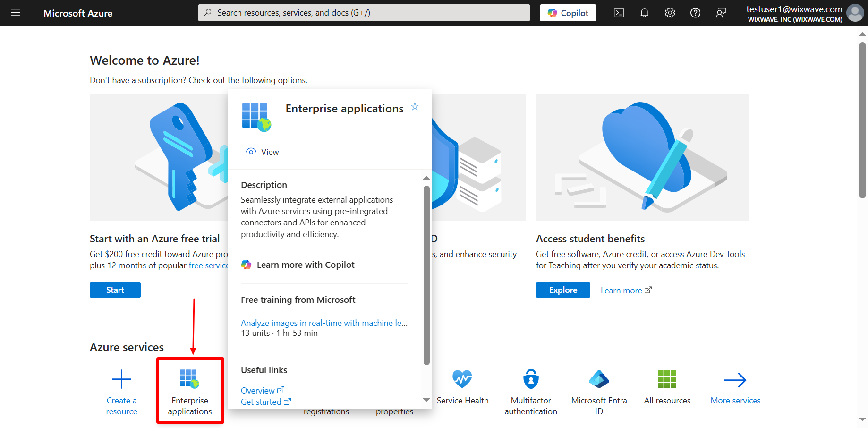Click Create a resource plus icon

121,379
